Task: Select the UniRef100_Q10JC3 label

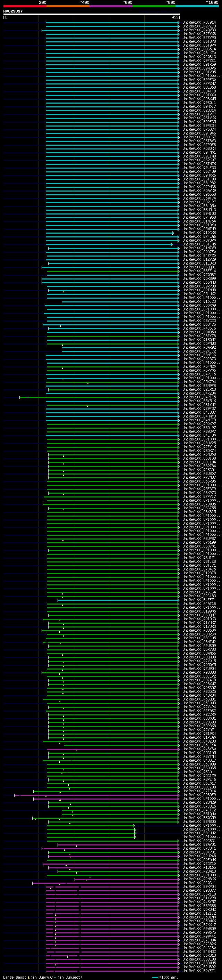Action: click(x=199, y=302)
